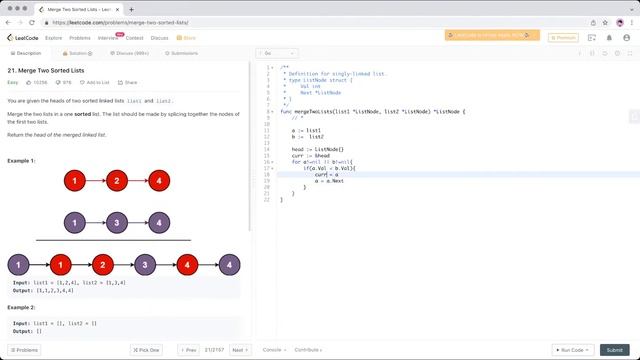Click the func mergeTwoLists line
Image resolution: width=640 pixels, height=360 pixels.
[x=372, y=112]
